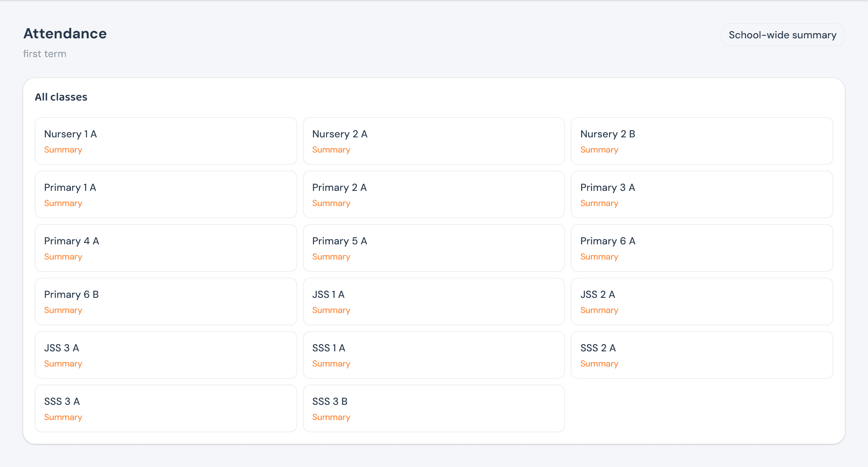The width and height of the screenshot is (868, 467).
Task: Select the JSS 3 A class title
Action: click(61, 348)
